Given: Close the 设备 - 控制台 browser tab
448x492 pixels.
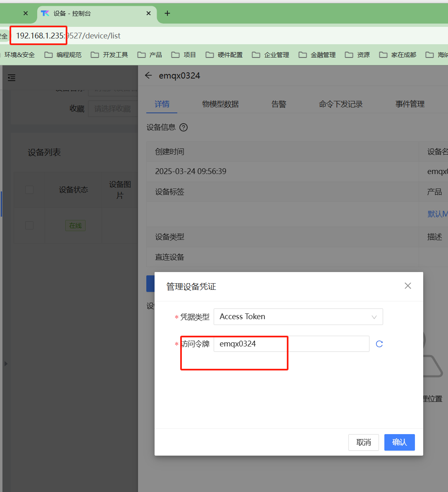Looking at the screenshot, I should pos(148,13).
